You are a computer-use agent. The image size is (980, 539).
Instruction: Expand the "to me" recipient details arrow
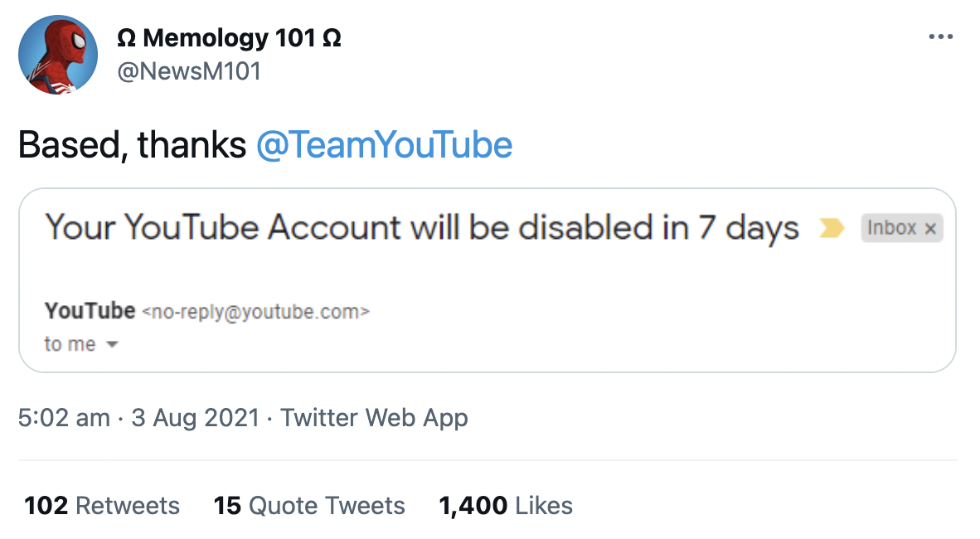(113, 344)
